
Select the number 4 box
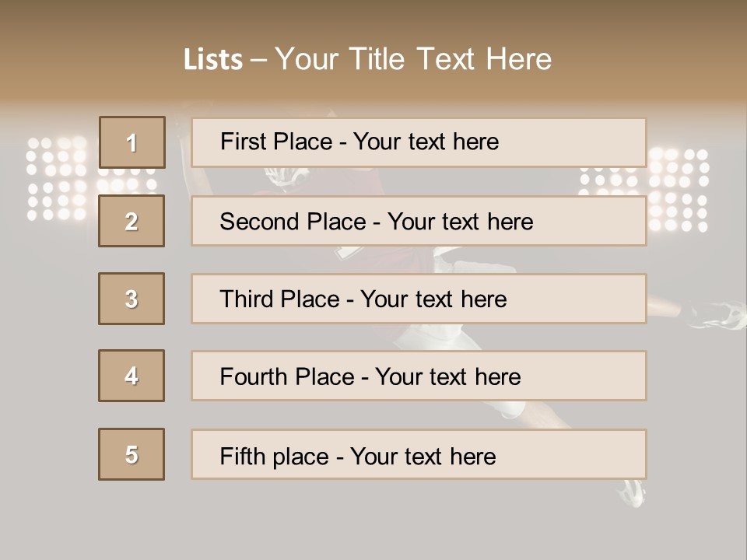click(132, 376)
